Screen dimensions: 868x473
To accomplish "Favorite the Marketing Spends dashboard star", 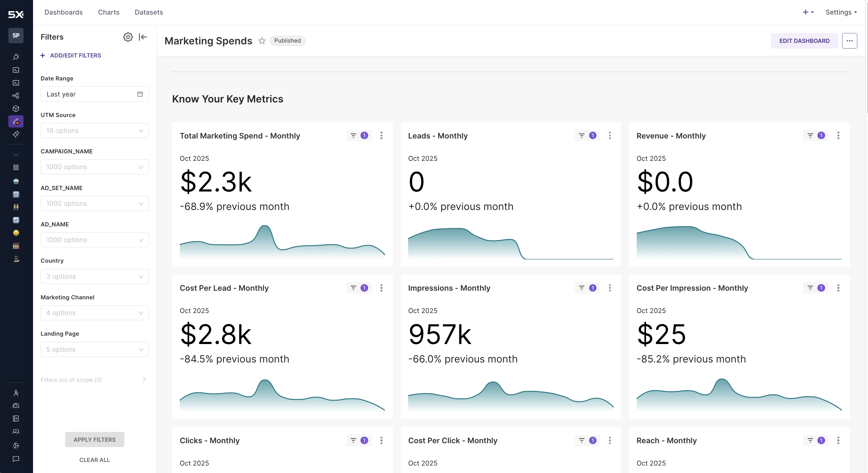I will pos(262,41).
